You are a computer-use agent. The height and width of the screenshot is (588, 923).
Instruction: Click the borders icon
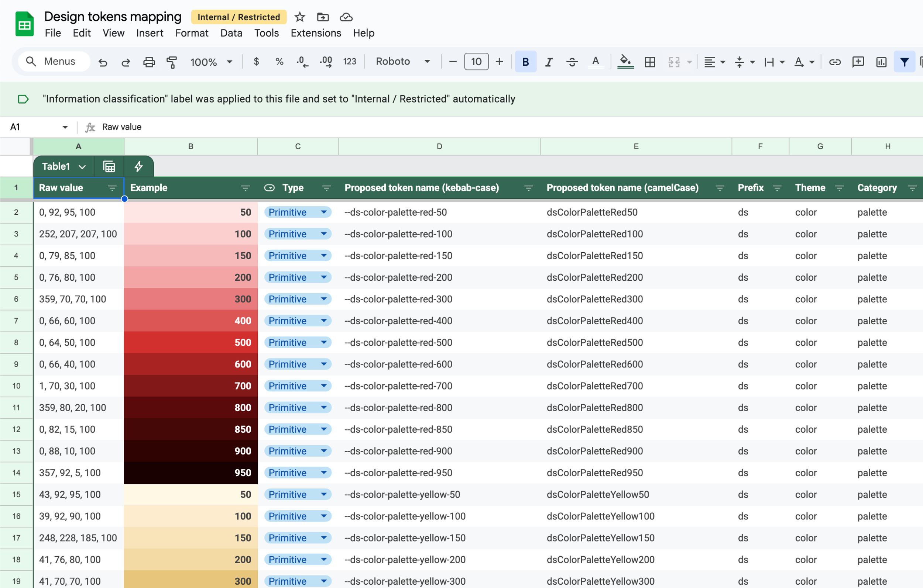pos(650,62)
